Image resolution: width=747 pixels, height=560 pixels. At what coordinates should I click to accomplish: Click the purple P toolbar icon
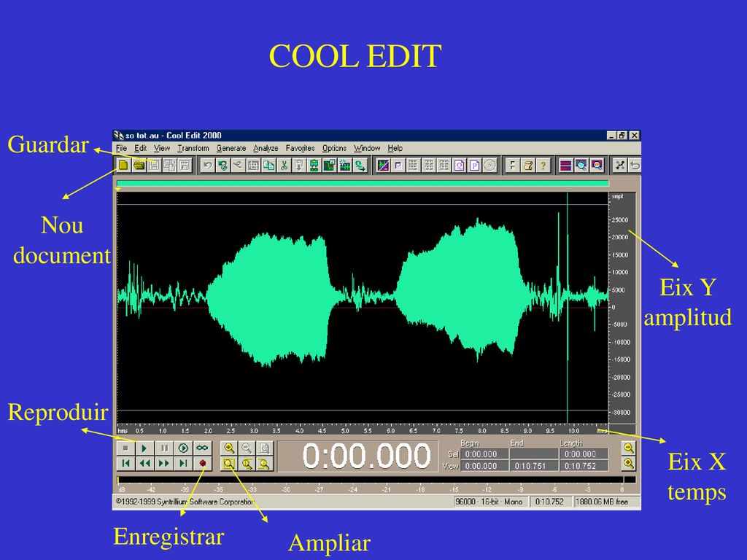[474, 166]
